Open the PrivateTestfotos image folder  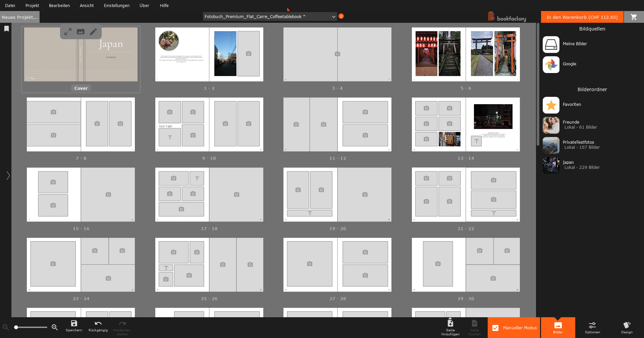pos(551,145)
